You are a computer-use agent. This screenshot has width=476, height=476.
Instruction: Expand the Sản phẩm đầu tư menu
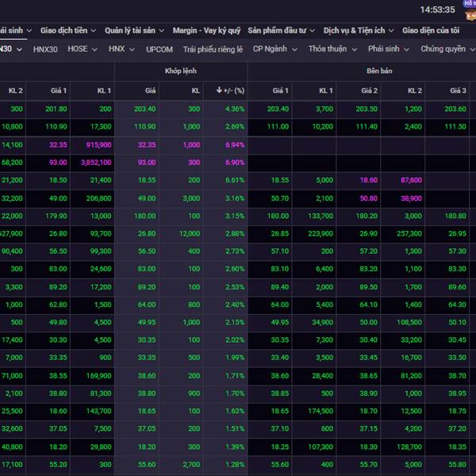[281, 30]
